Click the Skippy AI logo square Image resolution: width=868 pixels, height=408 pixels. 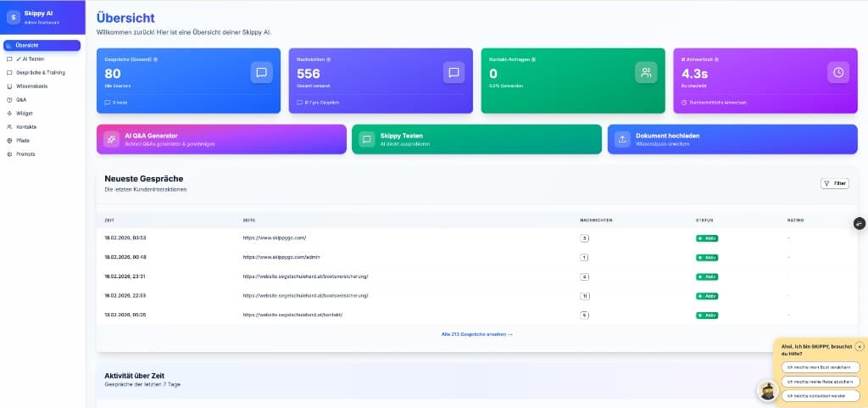pos(13,17)
